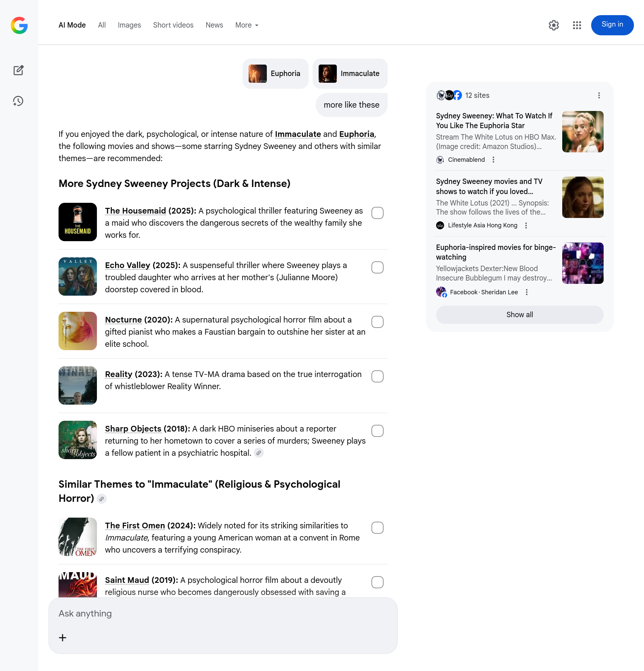Screen dimensions: 644x671
Task: Open more options for Facebook Sheridan Lee source
Action: 527,292
